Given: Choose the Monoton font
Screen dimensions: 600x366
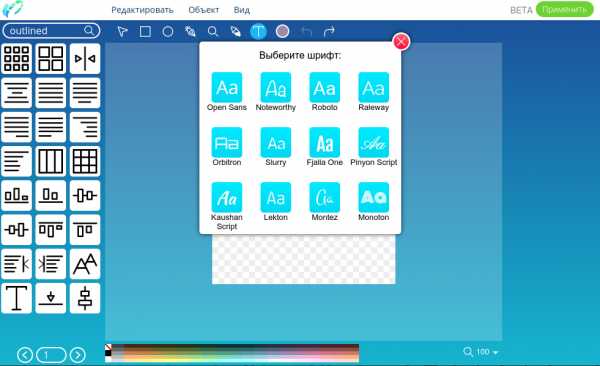Looking at the screenshot, I should pos(373,197).
